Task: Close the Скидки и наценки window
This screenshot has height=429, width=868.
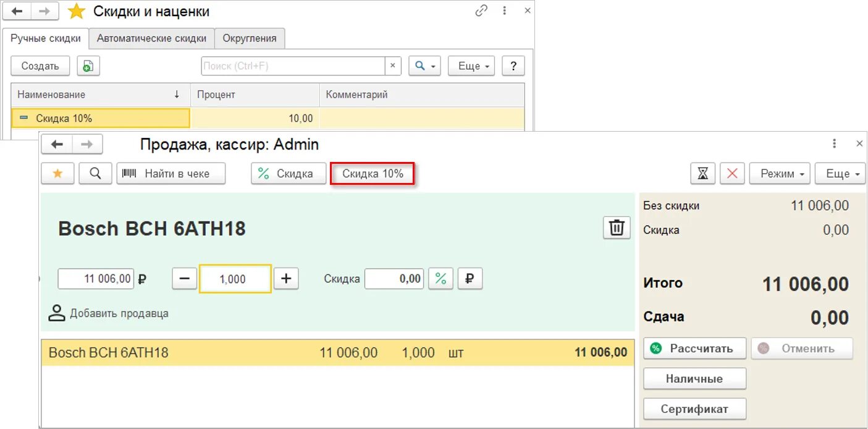Action: coord(527,11)
